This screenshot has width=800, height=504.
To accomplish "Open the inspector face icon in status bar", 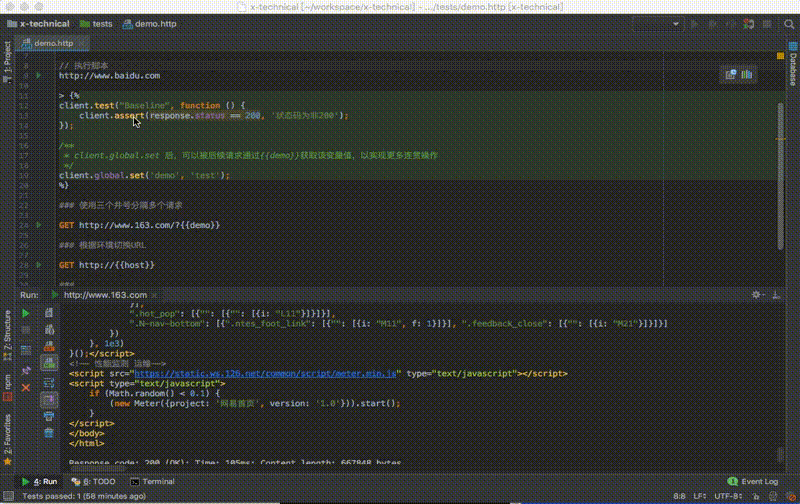I will tap(773, 496).
